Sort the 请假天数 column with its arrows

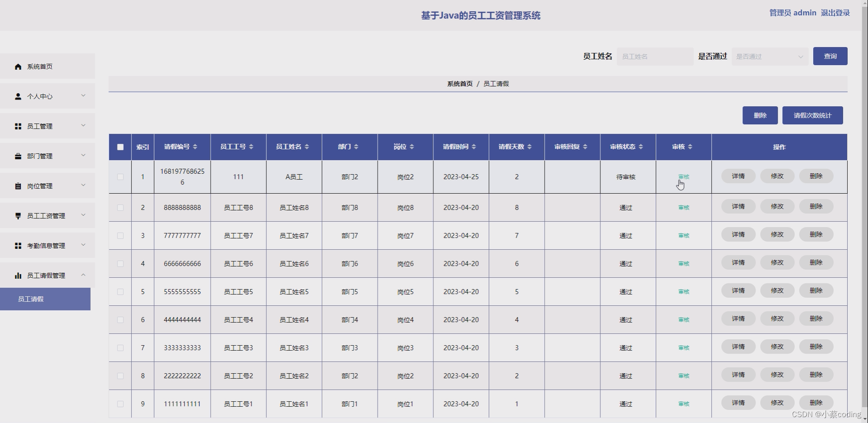pyautogui.click(x=530, y=147)
